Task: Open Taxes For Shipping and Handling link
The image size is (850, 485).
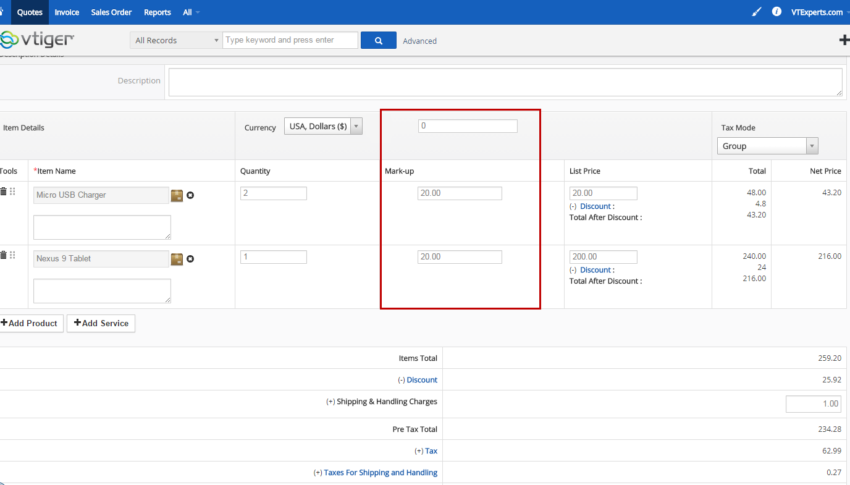Action: [x=381, y=473]
